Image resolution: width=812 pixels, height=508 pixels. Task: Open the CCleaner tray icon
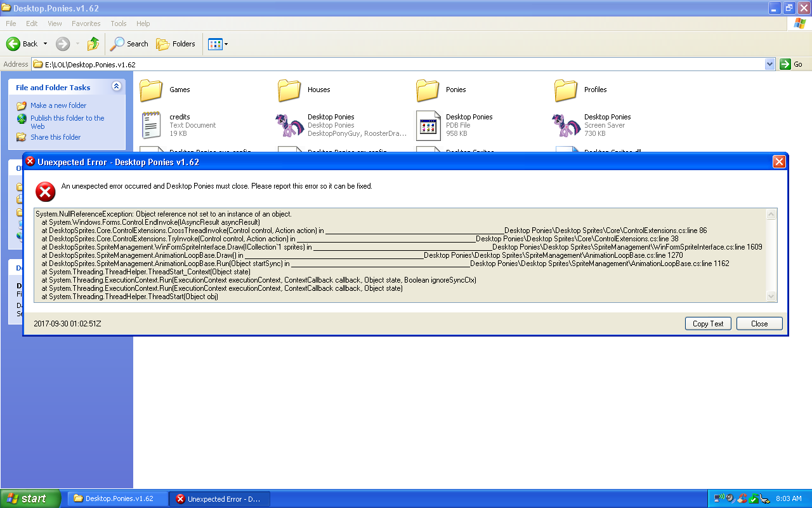tap(742, 498)
